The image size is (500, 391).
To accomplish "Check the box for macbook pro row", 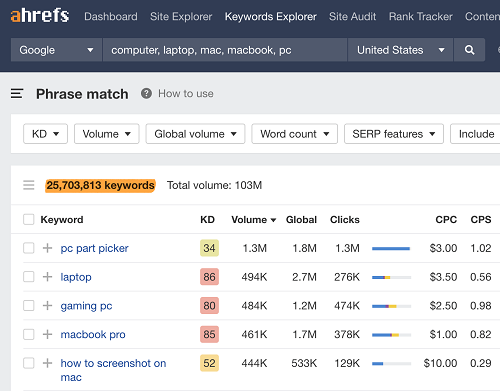I will pos(29,334).
